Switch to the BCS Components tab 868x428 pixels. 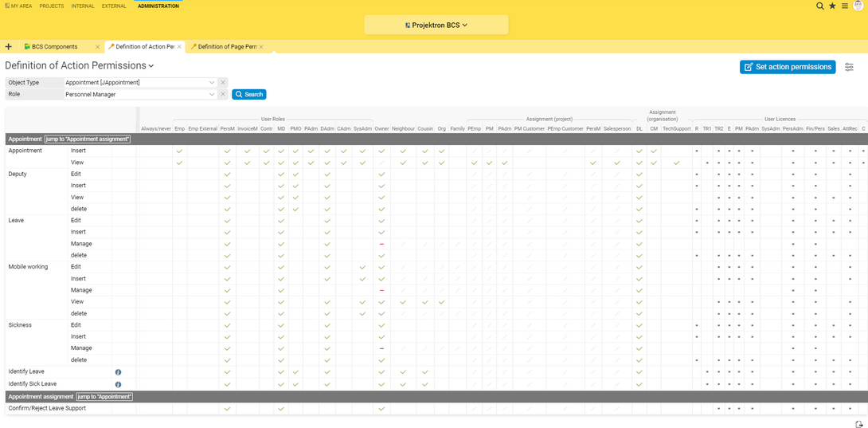(x=55, y=46)
